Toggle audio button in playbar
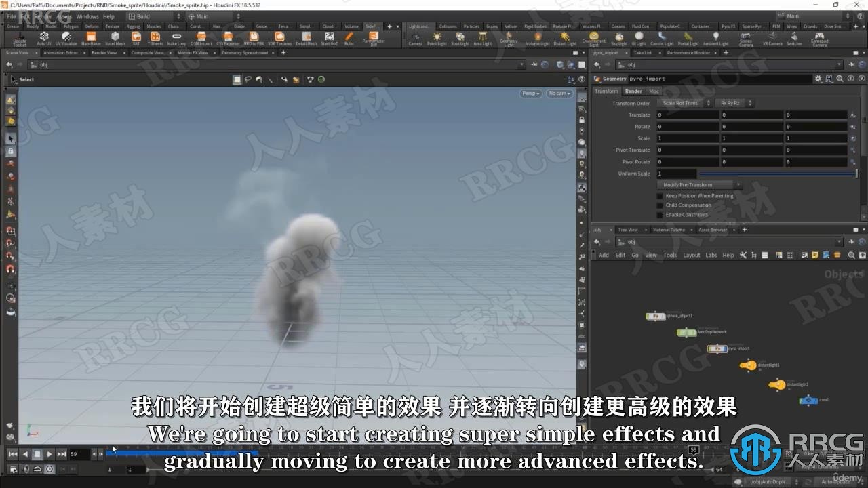 (25, 469)
